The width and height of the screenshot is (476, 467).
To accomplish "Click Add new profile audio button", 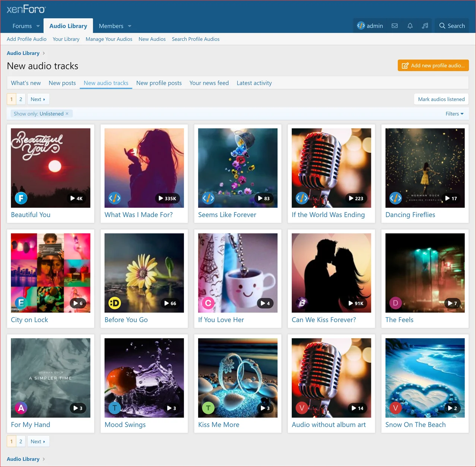I will coord(433,66).
